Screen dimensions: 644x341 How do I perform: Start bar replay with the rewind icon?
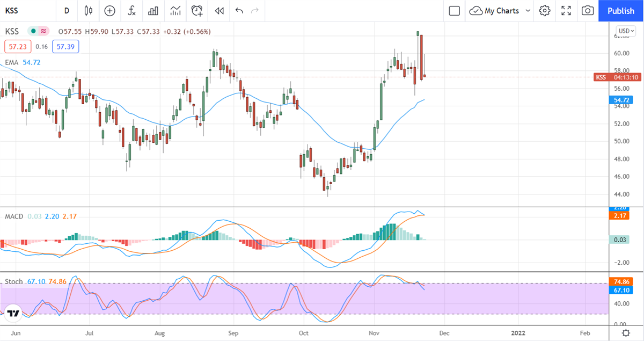[219, 11]
